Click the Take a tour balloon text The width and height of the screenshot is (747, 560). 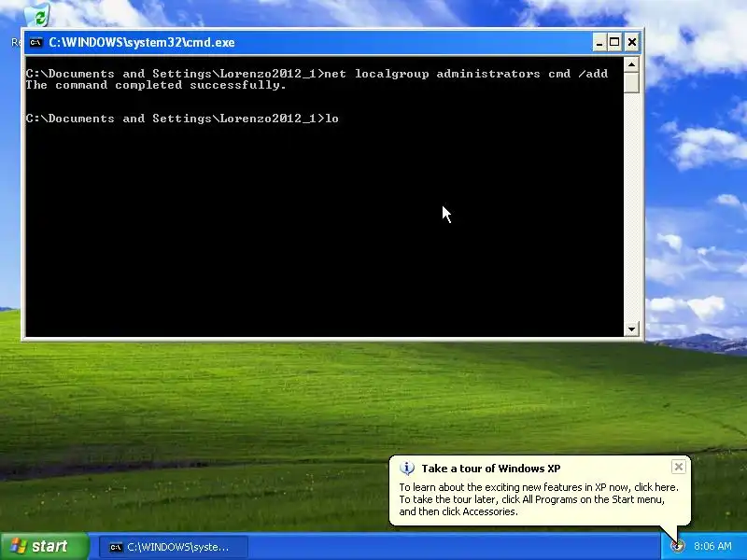pos(539,499)
